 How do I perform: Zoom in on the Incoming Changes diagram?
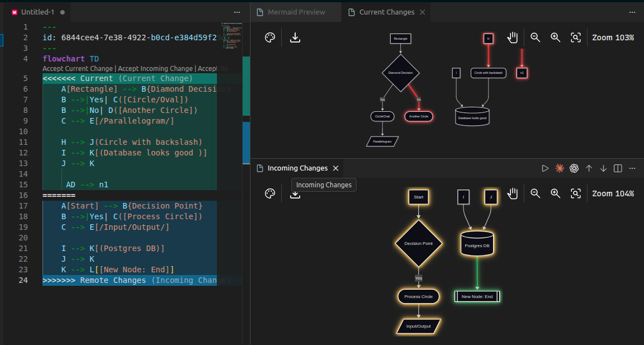pyautogui.click(x=555, y=193)
